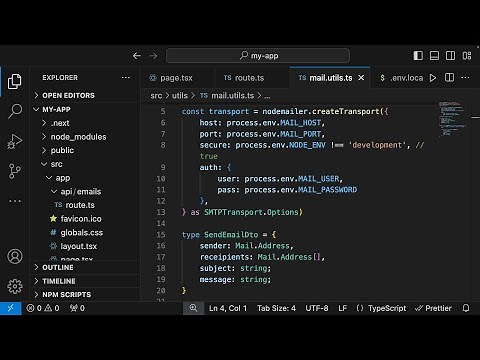The width and height of the screenshot is (480, 360).
Task: Switch to .env.local tab
Action: click(x=401, y=78)
